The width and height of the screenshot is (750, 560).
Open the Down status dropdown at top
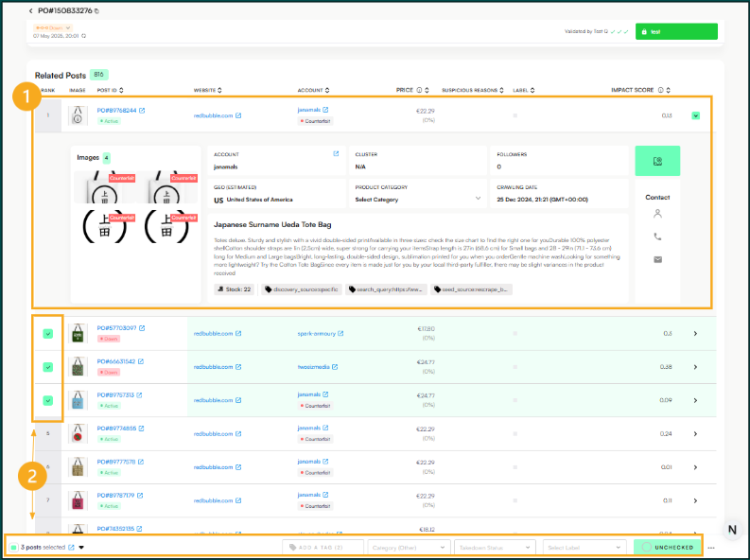(x=53, y=27)
